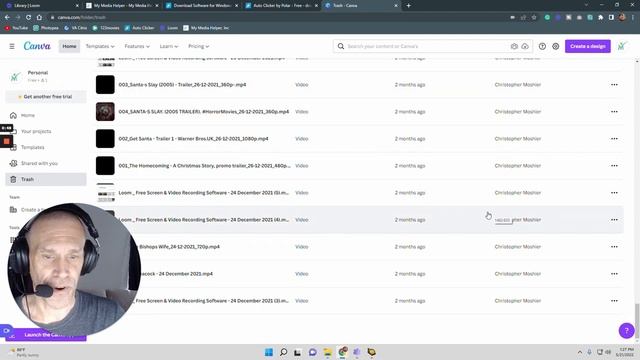Open the My Media Helper Inc bookmark
640x360 pixels.
point(206,28)
